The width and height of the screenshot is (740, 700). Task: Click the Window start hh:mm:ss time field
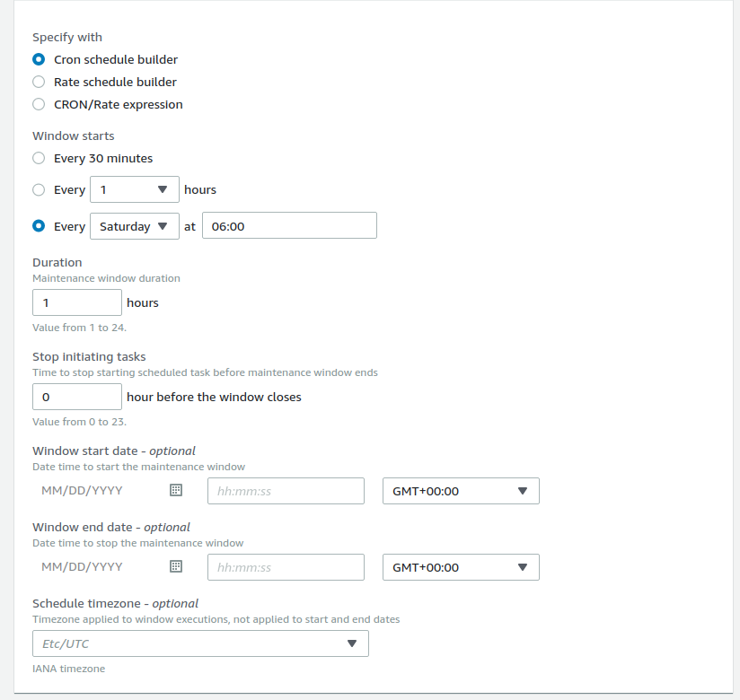[x=286, y=491]
